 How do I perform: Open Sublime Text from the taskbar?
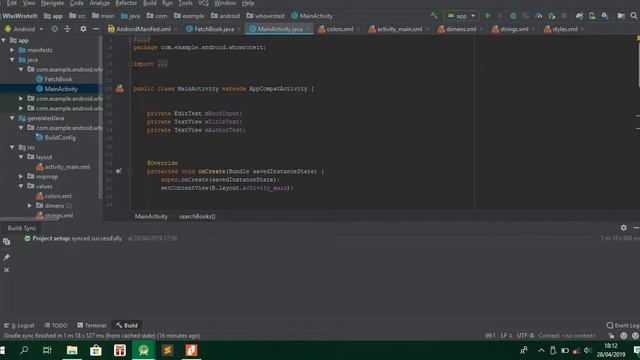(x=167, y=350)
